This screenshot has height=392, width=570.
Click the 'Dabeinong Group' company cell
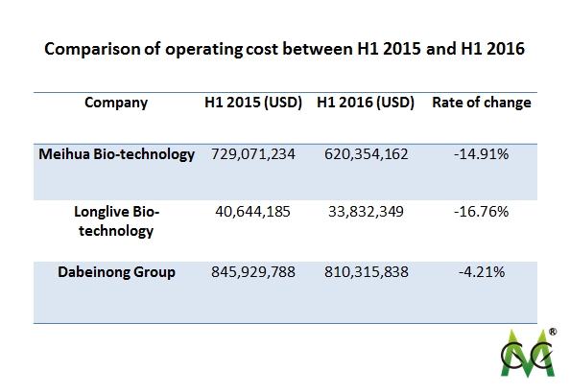116,272
